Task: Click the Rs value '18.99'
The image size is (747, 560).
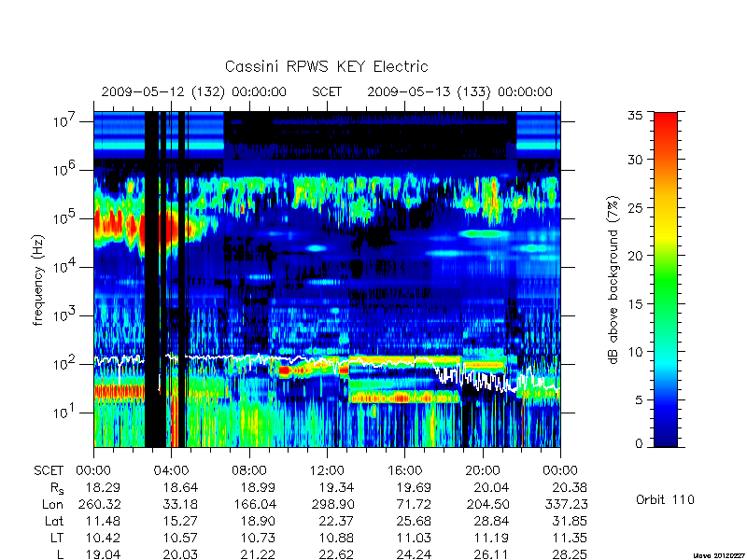Action: (259, 487)
